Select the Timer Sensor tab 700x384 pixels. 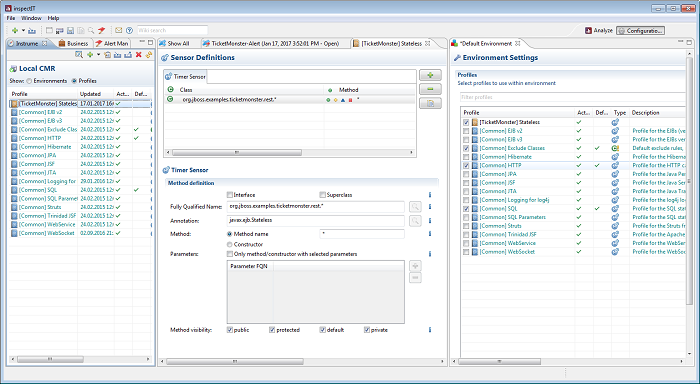[185, 77]
